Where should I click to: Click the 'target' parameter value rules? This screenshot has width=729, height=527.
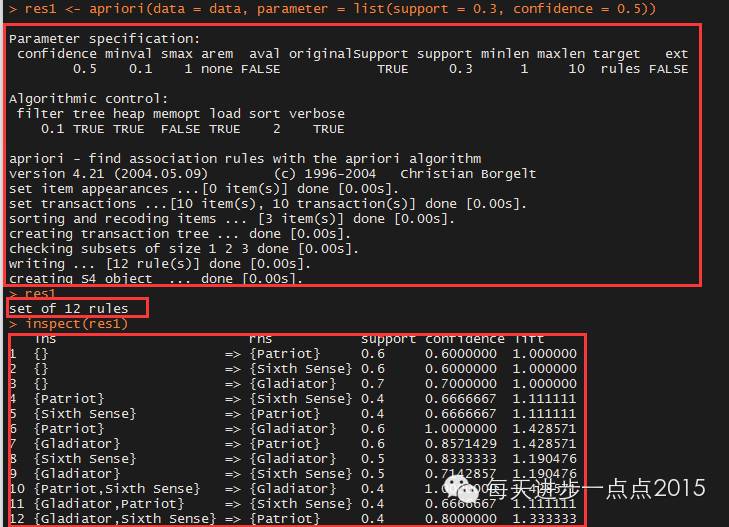[x=620, y=69]
